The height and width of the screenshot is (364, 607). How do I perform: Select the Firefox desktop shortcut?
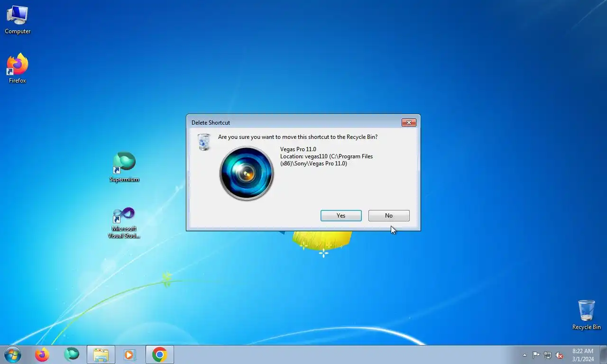click(18, 69)
